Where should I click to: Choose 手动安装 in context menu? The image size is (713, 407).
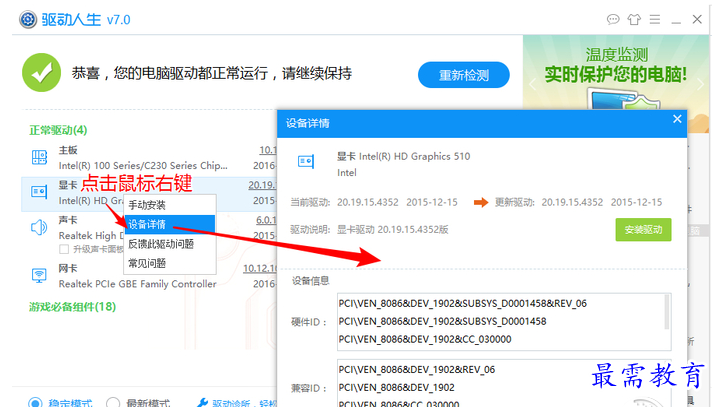(x=170, y=205)
